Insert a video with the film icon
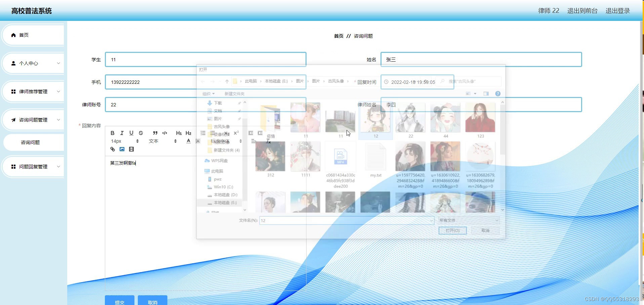 (x=131, y=149)
